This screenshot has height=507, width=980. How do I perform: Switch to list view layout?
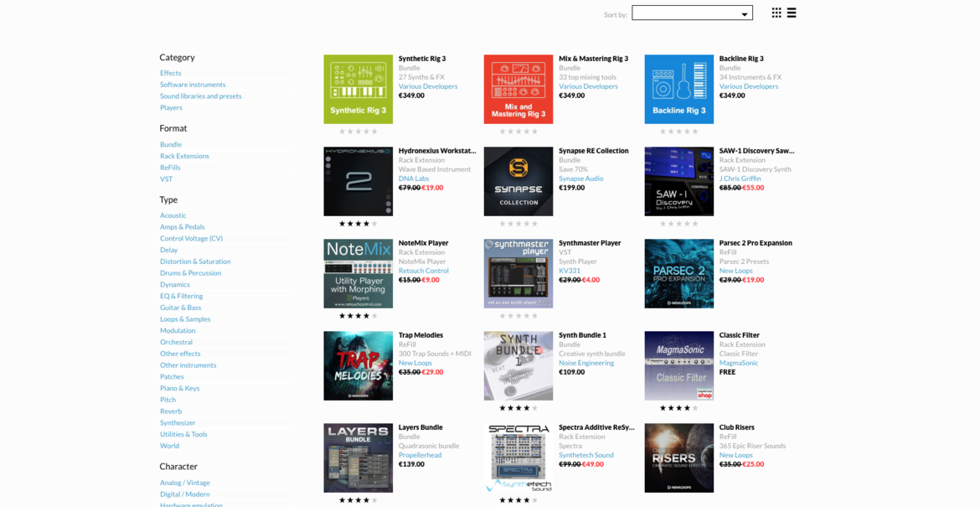792,13
